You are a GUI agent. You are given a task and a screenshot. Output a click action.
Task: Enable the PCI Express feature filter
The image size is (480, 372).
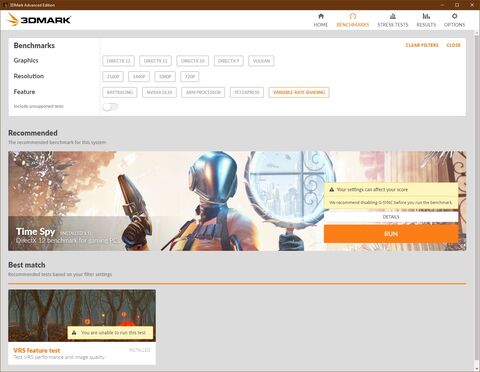(x=247, y=92)
